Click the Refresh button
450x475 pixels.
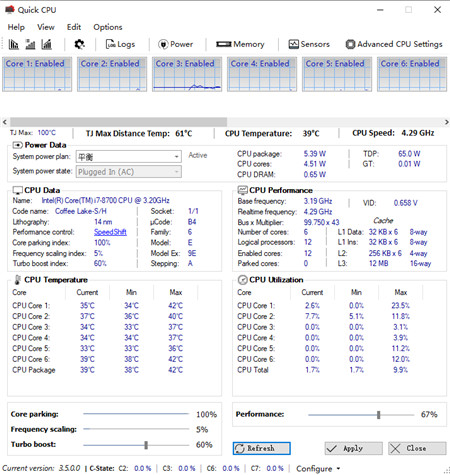tap(262, 448)
